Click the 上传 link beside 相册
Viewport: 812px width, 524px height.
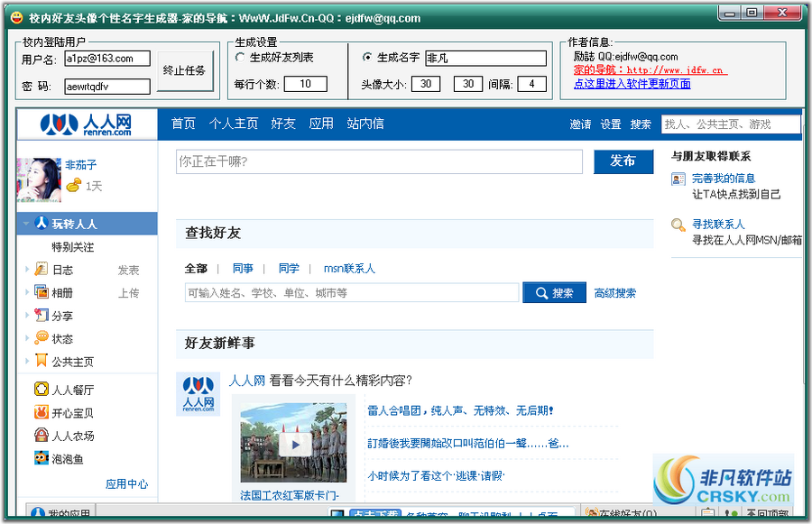(x=128, y=292)
